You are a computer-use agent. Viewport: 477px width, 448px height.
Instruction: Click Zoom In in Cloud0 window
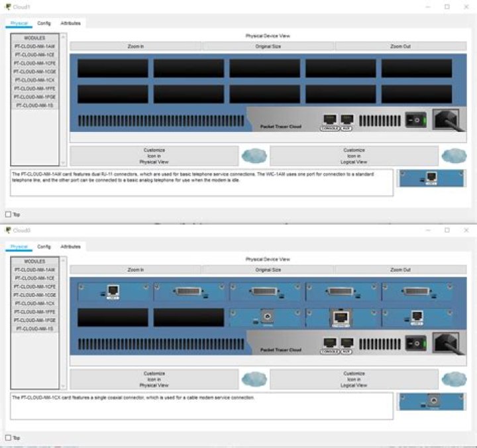tap(136, 270)
